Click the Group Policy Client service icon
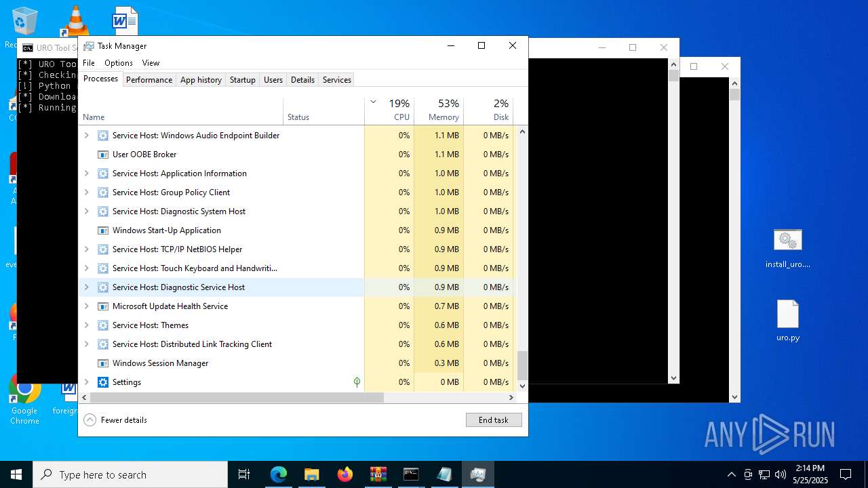Image resolution: width=868 pixels, height=488 pixels. [103, 192]
